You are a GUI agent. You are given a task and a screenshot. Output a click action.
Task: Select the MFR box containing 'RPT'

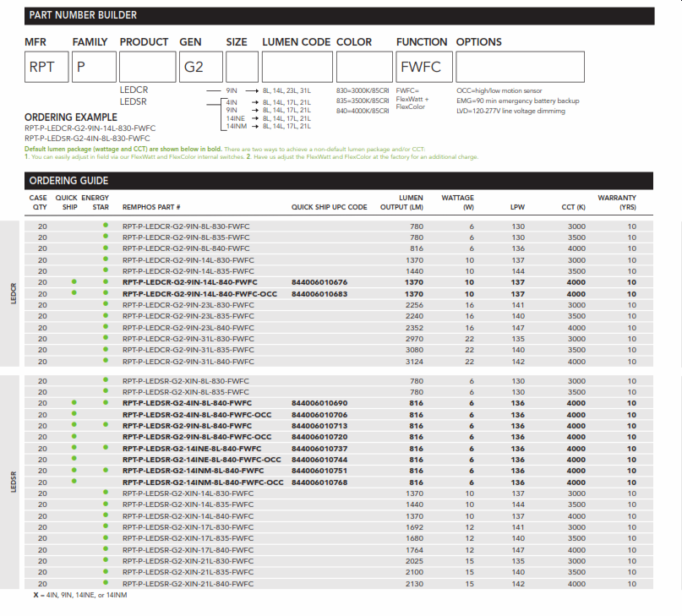tap(46, 67)
